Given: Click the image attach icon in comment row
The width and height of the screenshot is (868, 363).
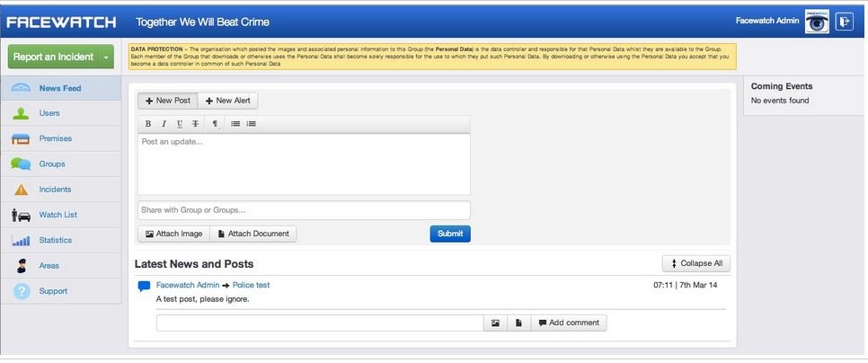Looking at the screenshot, I should pyautogui.click(x=495, y=323).
